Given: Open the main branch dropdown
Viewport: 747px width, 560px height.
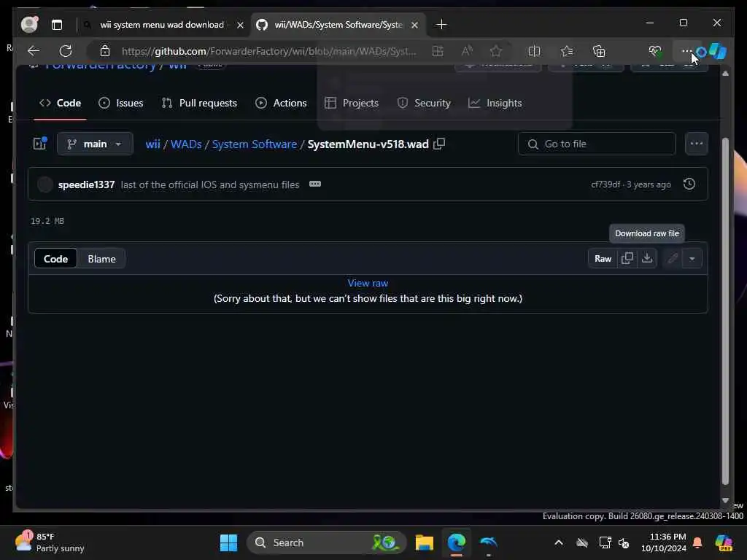Looking at the screenshot, I should click(x=95, y=144).
